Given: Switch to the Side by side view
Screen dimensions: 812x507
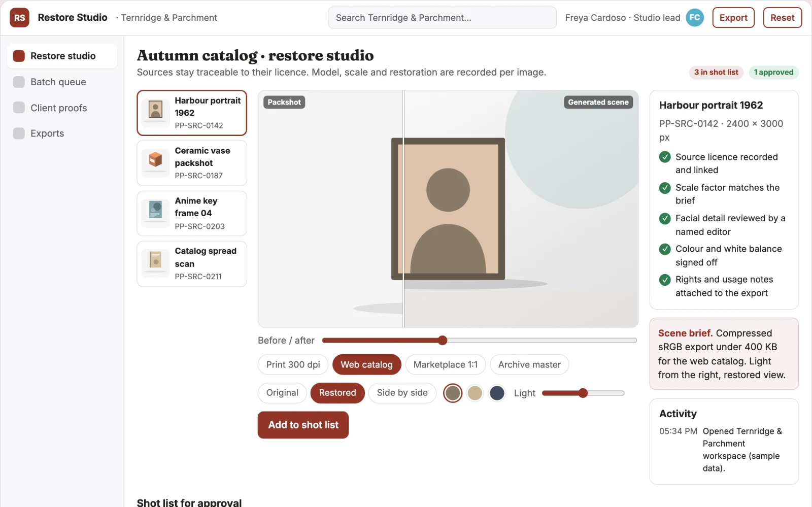Looking at the screenshot, I should point(402,393).
